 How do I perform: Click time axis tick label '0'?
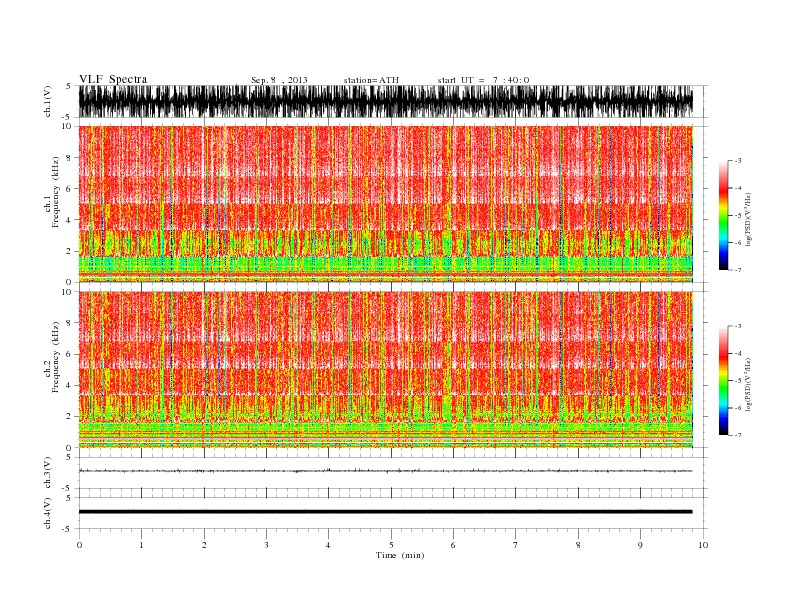click(79, 545)
